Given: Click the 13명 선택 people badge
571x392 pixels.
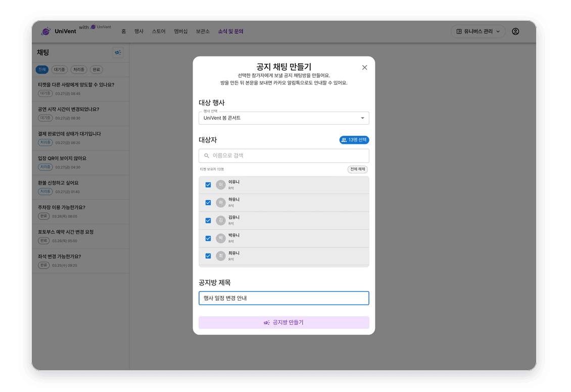Looking at the screenshot, I should coord(354,140).
